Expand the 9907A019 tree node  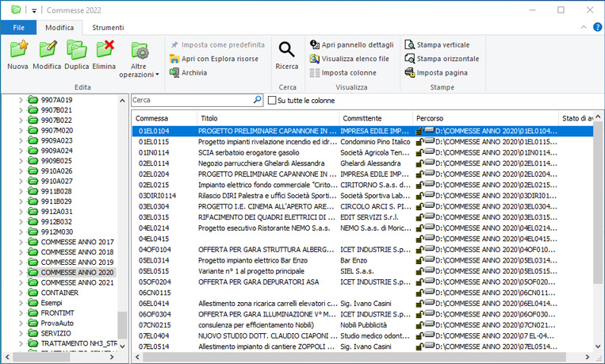21,100
